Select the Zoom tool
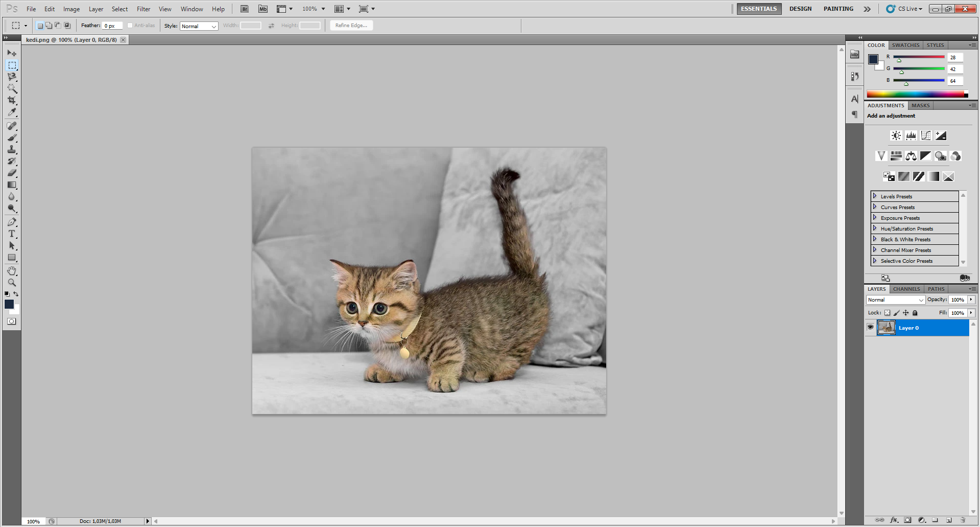 [12, 282]
